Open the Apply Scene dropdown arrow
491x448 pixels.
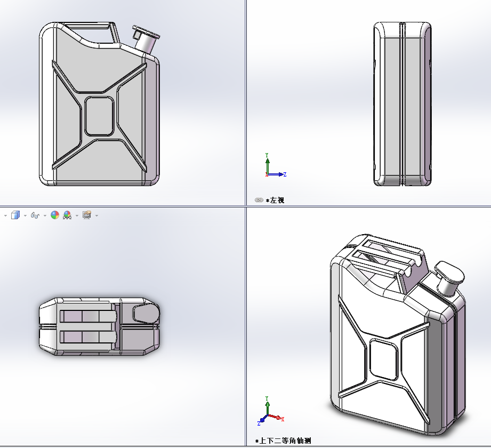(x=77, y=215)
